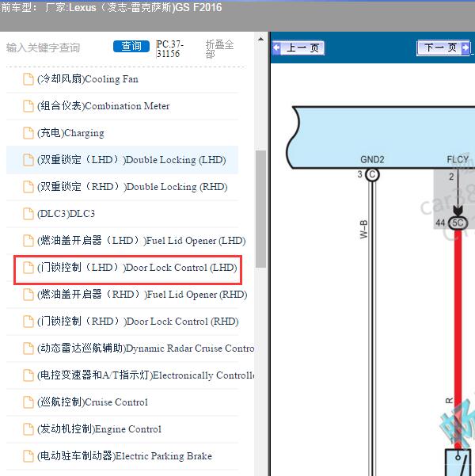Click the 查询 search button

[131, 46]
